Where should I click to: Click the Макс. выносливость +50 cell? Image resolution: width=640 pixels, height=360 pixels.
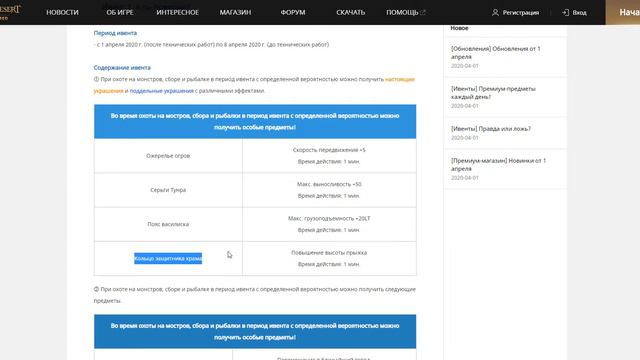(329, 190)
